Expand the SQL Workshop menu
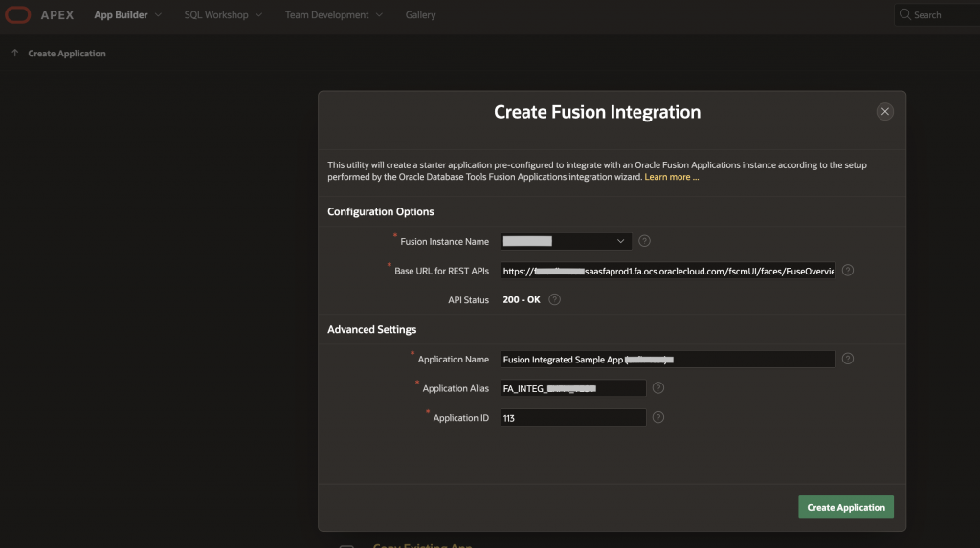Screen dimensions: 980x548 pos(223,15)
